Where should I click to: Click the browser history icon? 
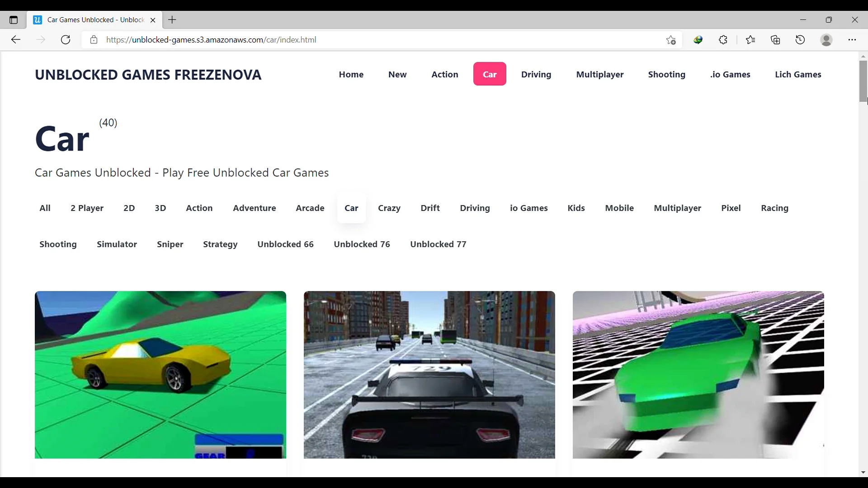(801, 40)
